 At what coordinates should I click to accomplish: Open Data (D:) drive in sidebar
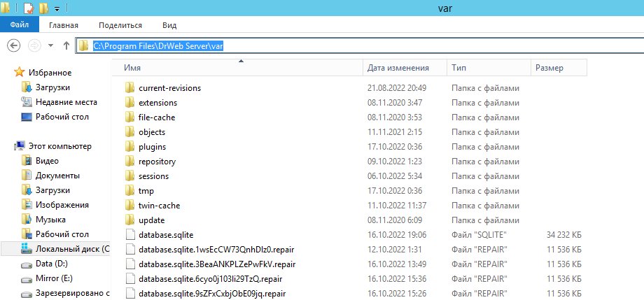tap(52, 264)
